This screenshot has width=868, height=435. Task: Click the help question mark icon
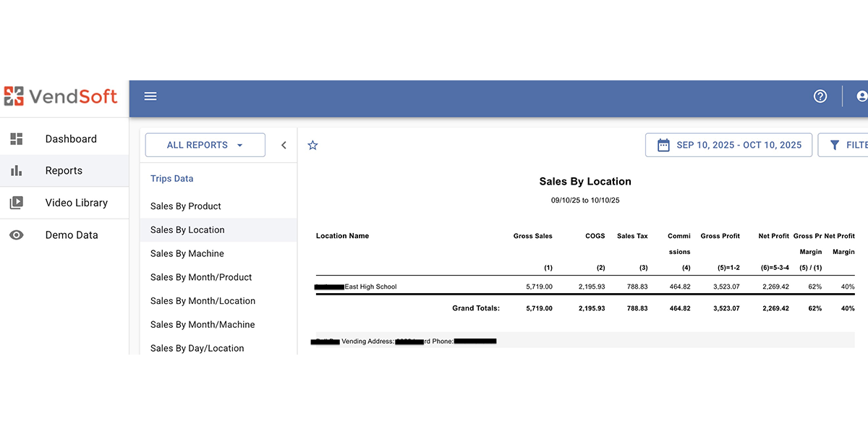coord(820,96)
